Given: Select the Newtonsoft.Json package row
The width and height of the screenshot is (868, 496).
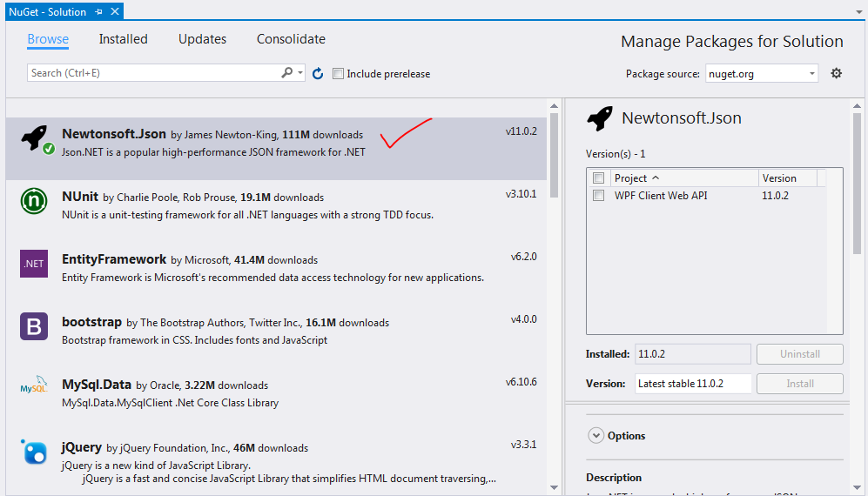Looking at the screenshot, I should pyautogui.click(x=276, y=148).
